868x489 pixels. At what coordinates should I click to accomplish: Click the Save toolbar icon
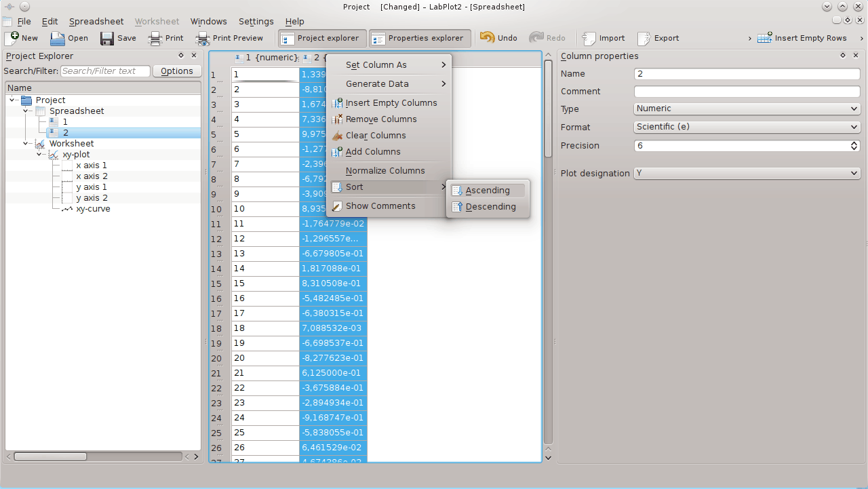click(107, 38)
